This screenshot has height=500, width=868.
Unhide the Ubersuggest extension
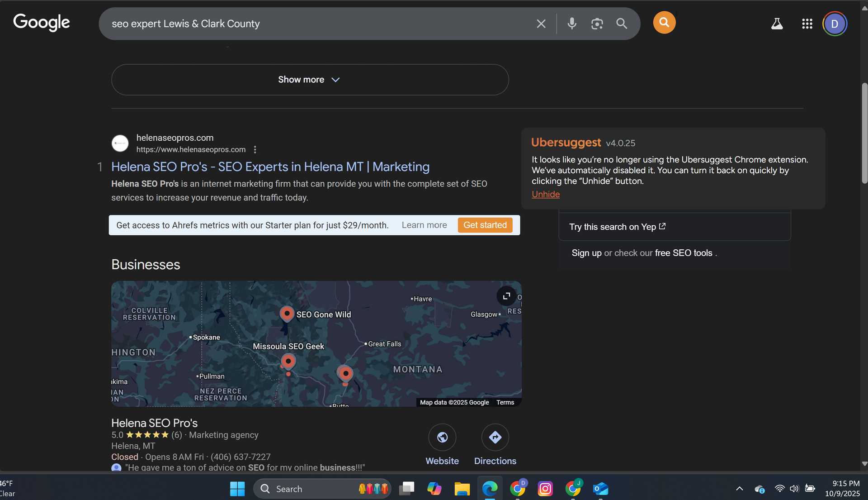tap(545, 194)
